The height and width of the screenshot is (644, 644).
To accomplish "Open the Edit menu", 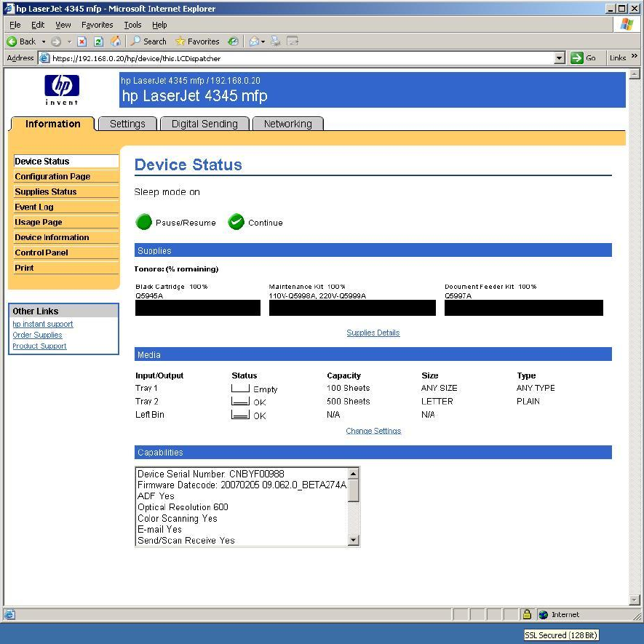I will tap(38, 25).
